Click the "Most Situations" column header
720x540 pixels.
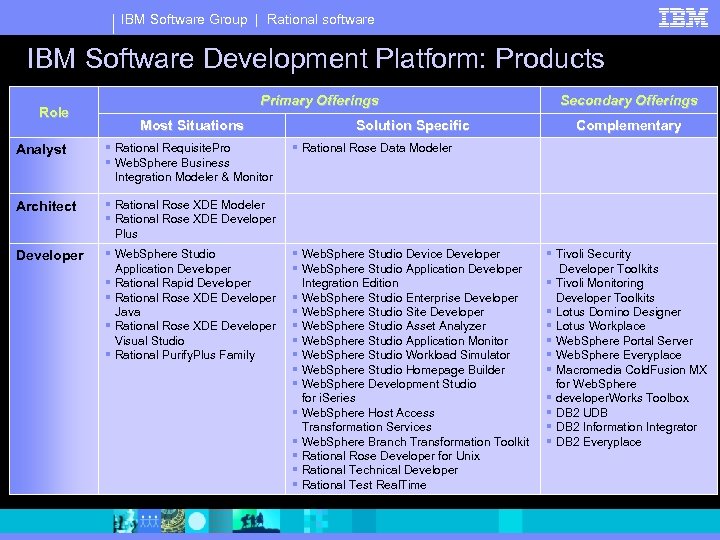coord(191,125)
